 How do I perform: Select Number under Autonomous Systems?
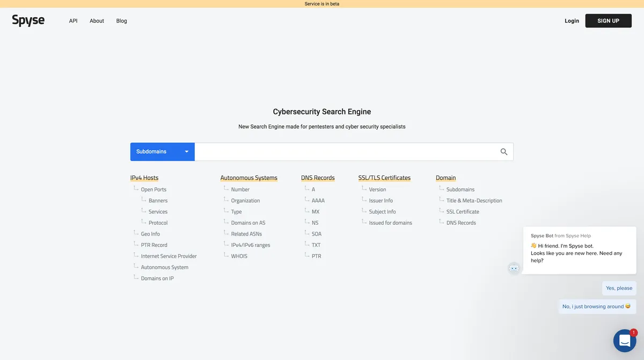tap(240, 189)
